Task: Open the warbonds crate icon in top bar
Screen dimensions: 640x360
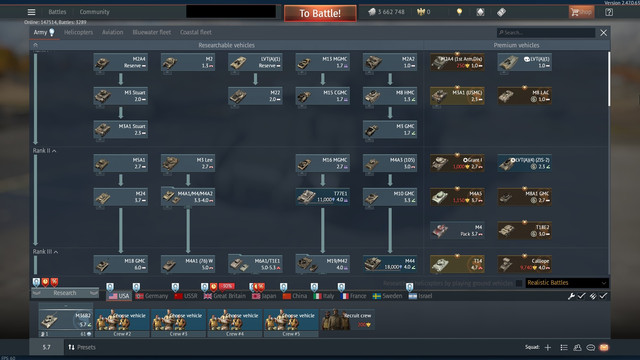Action: tap(480, 12)
